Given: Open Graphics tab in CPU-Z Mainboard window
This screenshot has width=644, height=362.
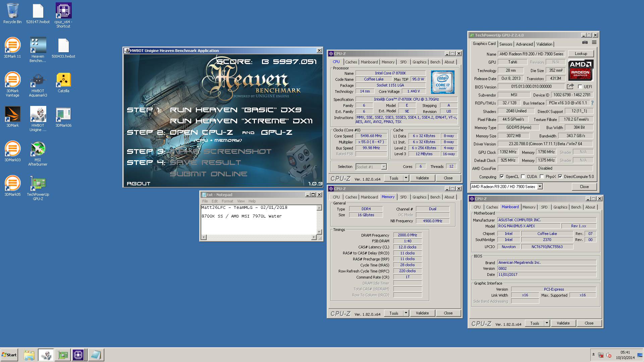Looking at the screenshot, I should (x=560, y=207).
